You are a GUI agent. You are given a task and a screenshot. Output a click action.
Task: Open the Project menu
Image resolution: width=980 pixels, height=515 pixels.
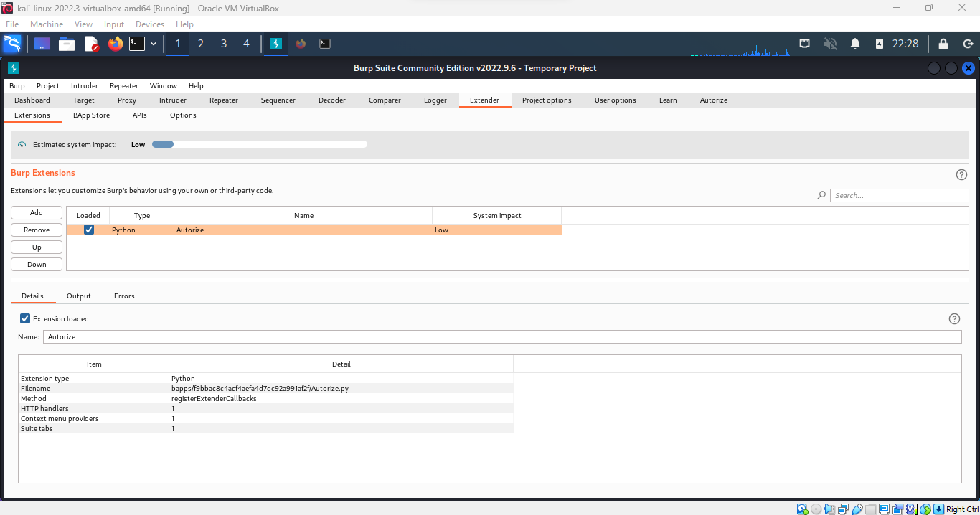48,85
